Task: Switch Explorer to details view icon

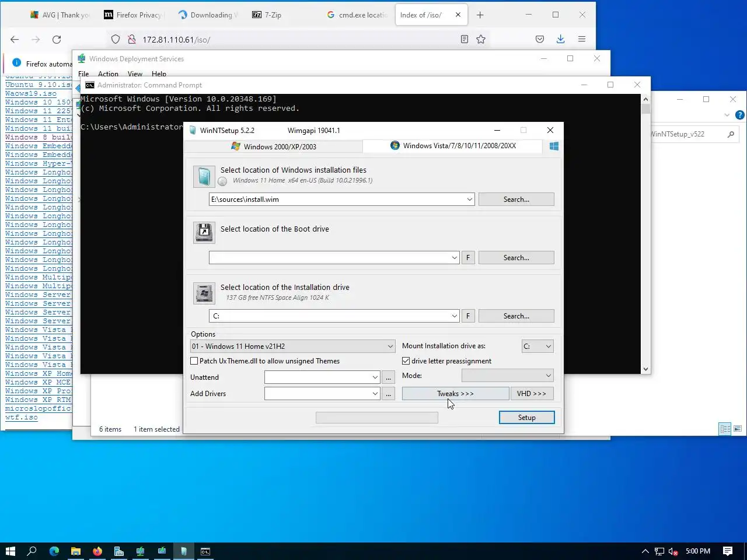Action: click(725, 429)
